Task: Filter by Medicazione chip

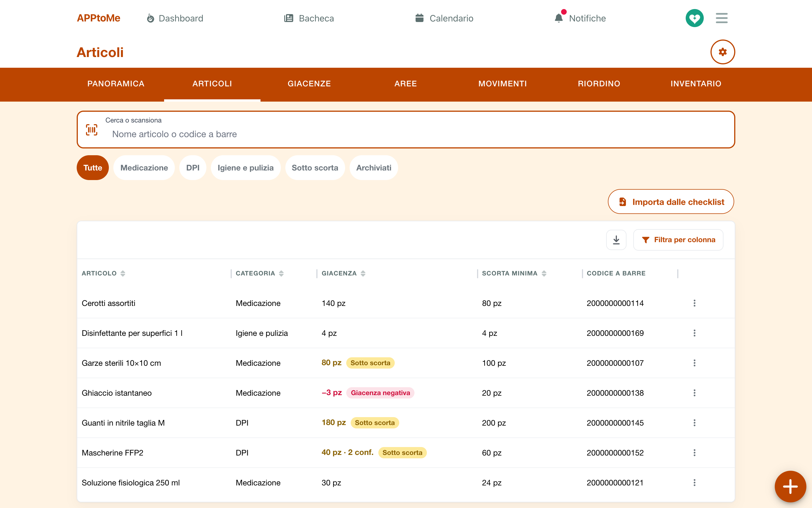Action: click(x=144, y=168)
